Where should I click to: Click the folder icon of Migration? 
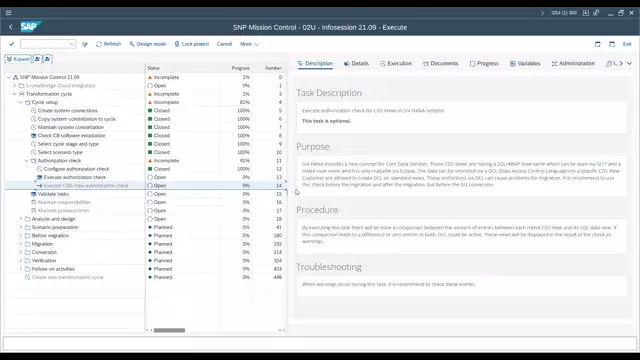tap(27, 244)
